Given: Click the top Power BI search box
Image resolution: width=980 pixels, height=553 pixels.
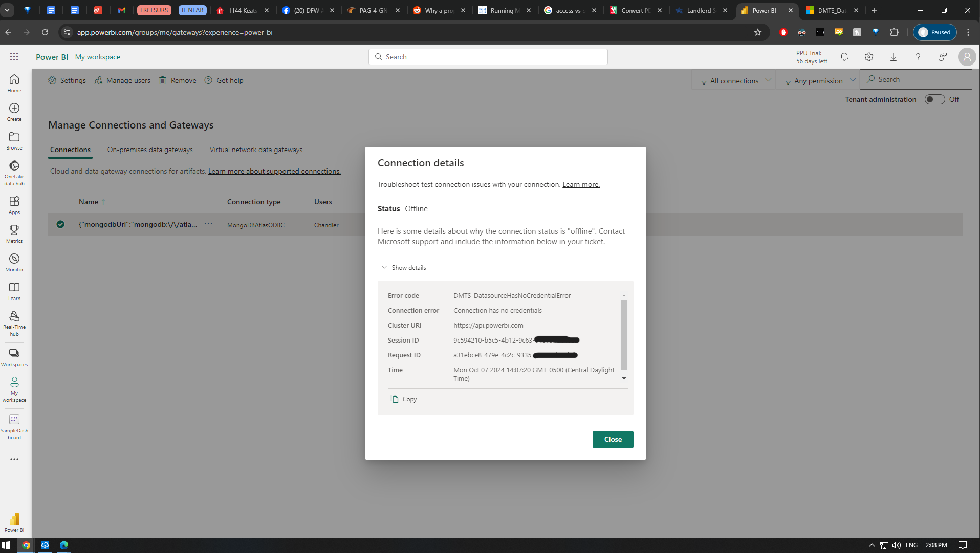Looking at the screenshot, I should (x=488, y=57).
